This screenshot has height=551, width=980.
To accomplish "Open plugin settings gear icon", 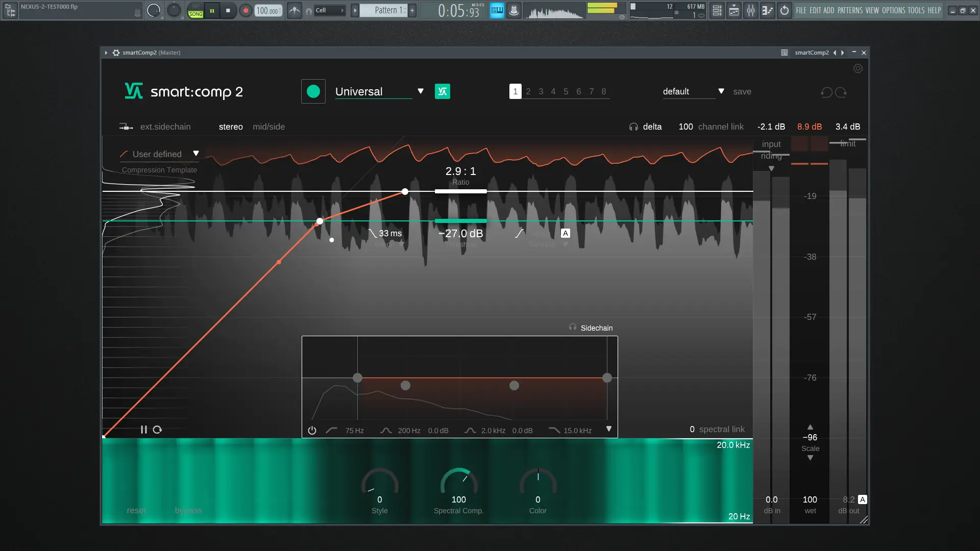I will (x=857, y=68).
